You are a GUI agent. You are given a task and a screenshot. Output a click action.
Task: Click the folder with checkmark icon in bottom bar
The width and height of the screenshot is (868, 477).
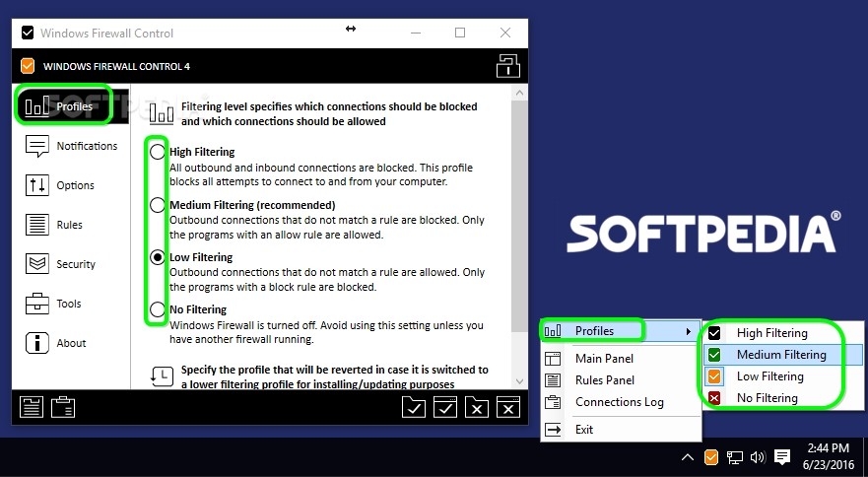point(414,407)
